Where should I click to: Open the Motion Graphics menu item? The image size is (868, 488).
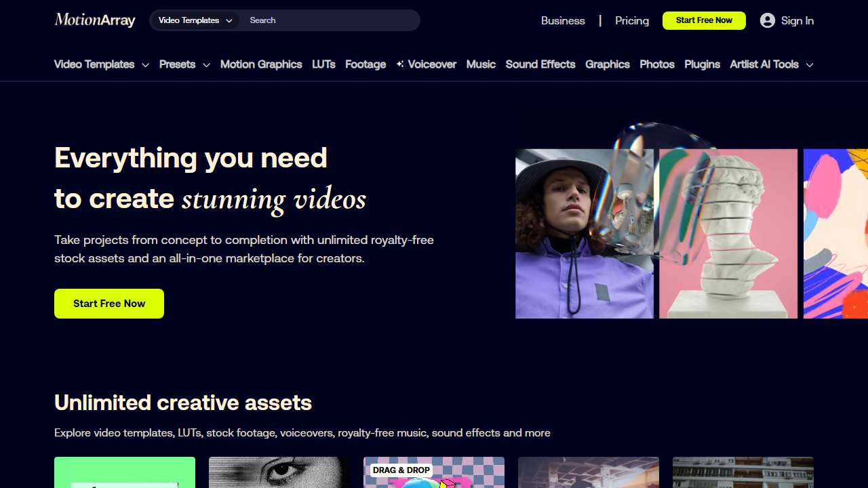(x=261, y=64)
